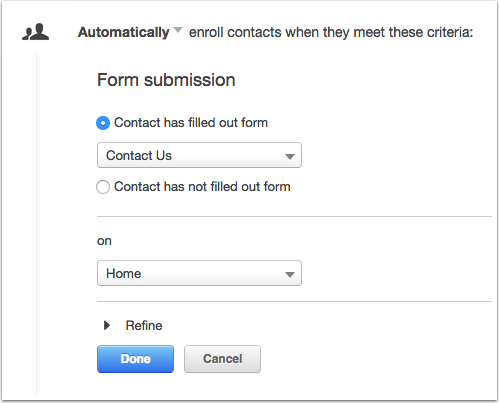Click the arrow next to Automatically
Viewport: 499px width, 403px height.
pyautogui.click(x=178, y=30)
